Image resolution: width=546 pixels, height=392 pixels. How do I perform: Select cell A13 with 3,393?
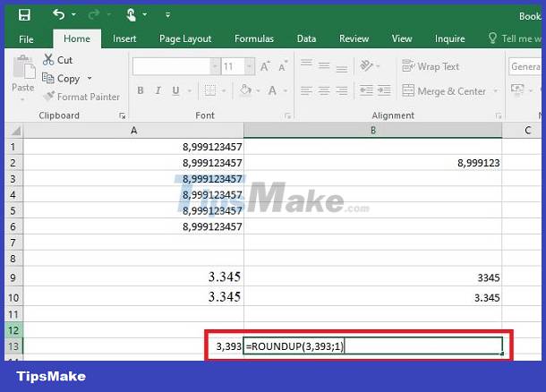(x=133, y=346)
